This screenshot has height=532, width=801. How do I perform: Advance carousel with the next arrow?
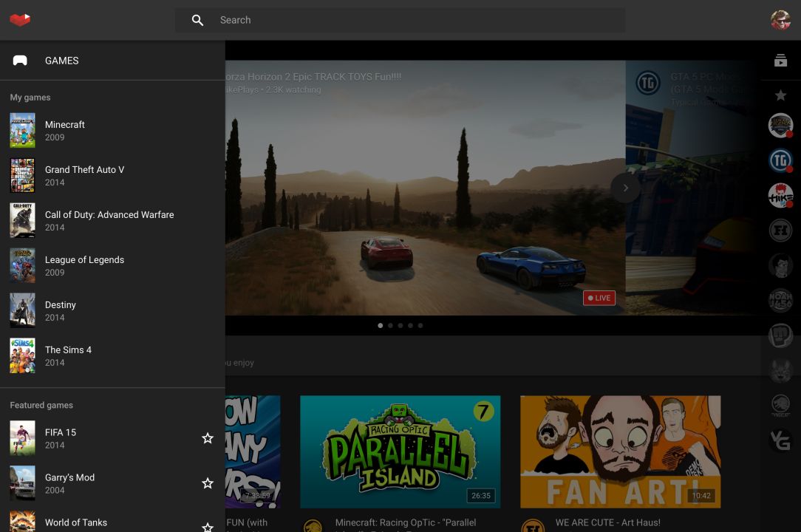625,188
